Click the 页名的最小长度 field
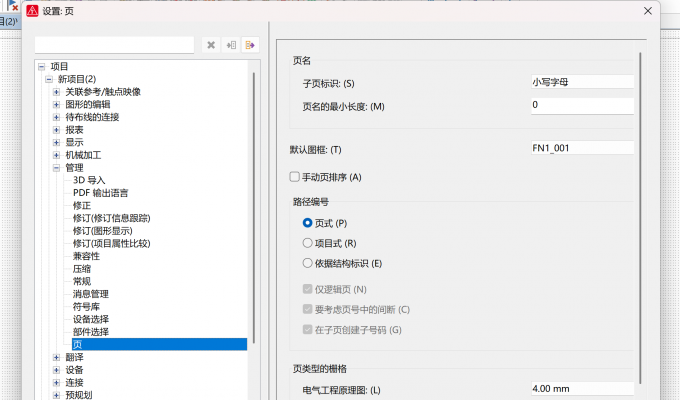 click(582, 106)
